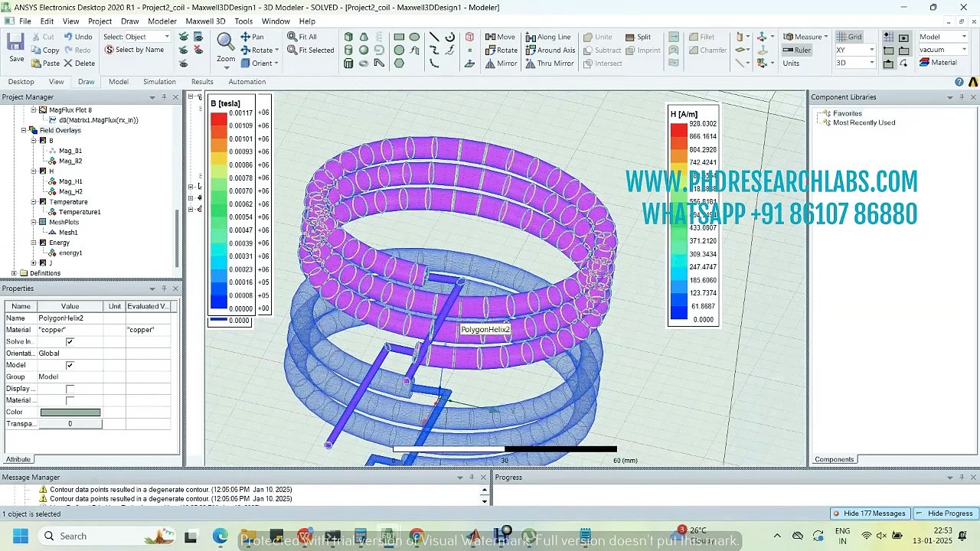The height and width of the screenshot is (551, 980).
Task: Toggle the Solve Inside checkbox
Action: [x=70, y=341]
